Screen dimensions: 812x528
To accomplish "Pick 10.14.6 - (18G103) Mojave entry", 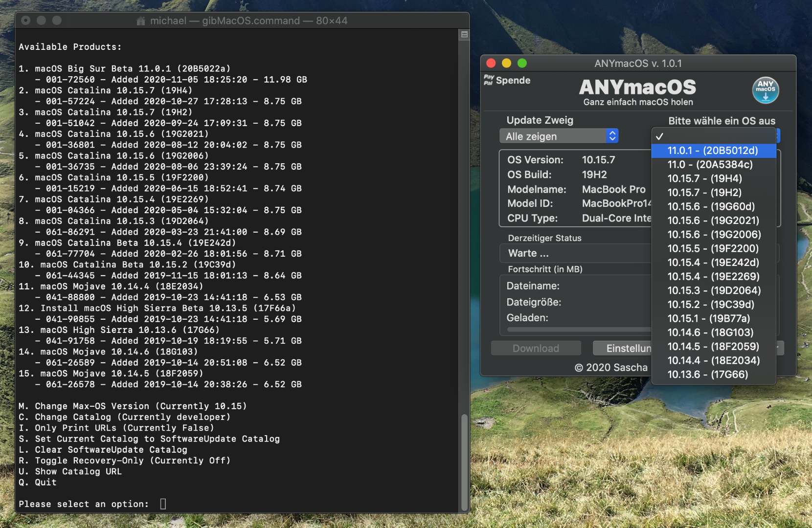I will click(x=710, y=332).
